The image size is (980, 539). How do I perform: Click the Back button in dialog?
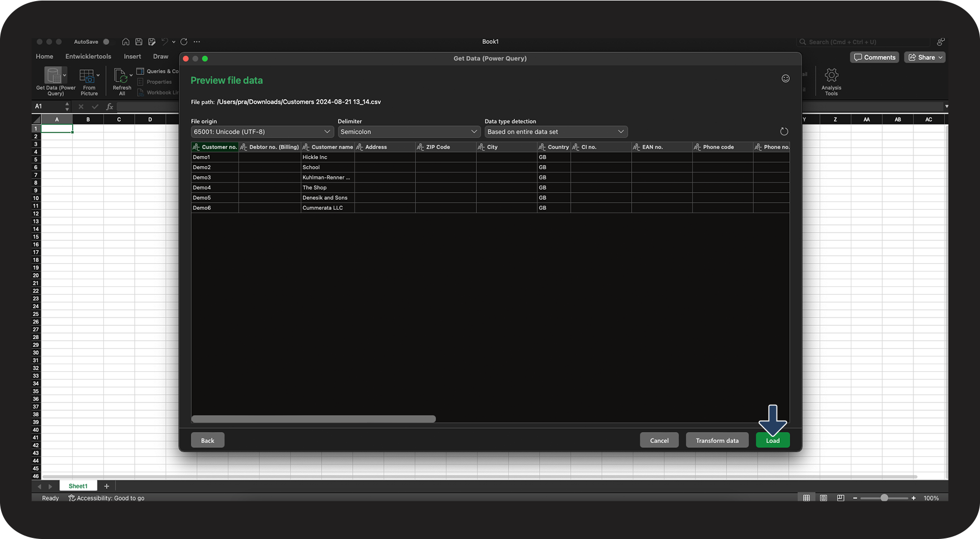point(207,440)
